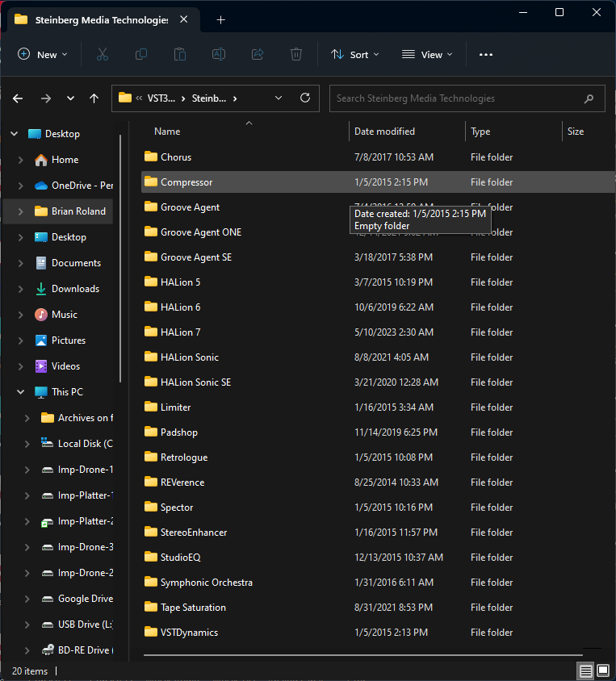Expand the Imp-Drone-1 tree node
The height and width of the screenshot is (681, 616).
pyautogui.click(x=27, y=470)
